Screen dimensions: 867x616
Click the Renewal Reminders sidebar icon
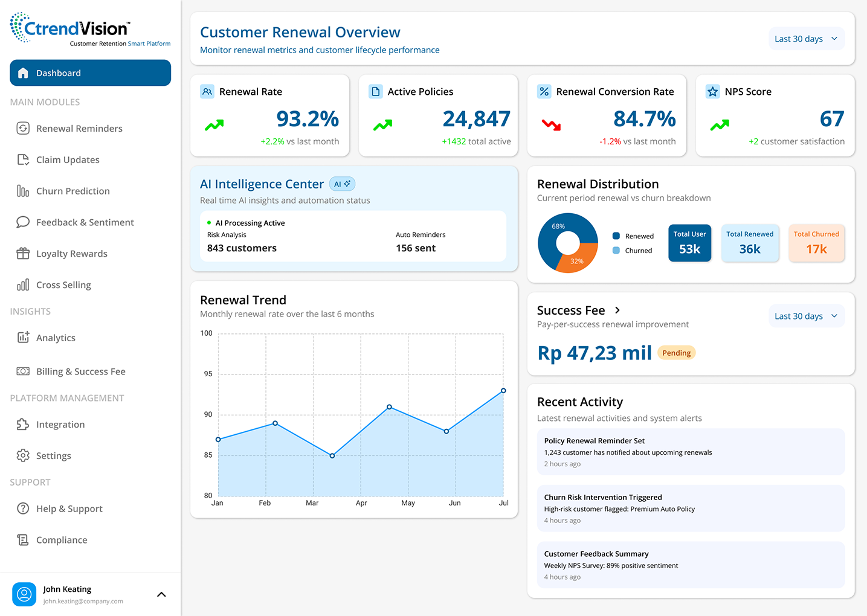[23, 128]
